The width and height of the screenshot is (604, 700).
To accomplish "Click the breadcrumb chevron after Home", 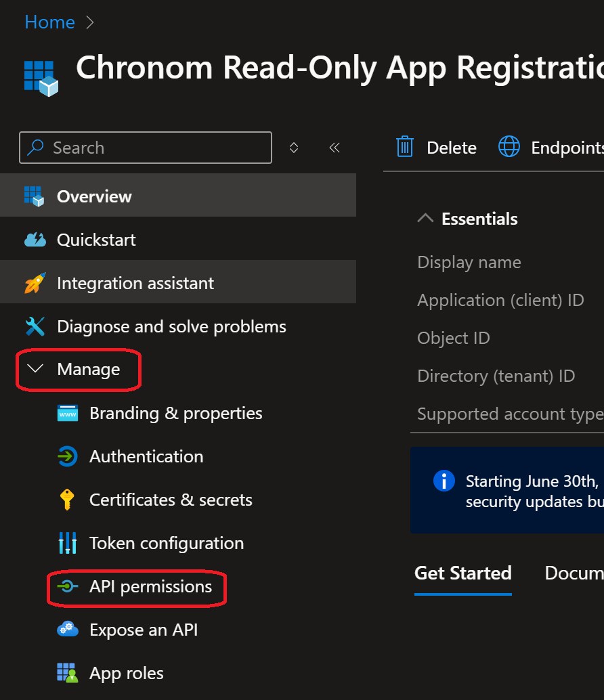I will [90, 22].
